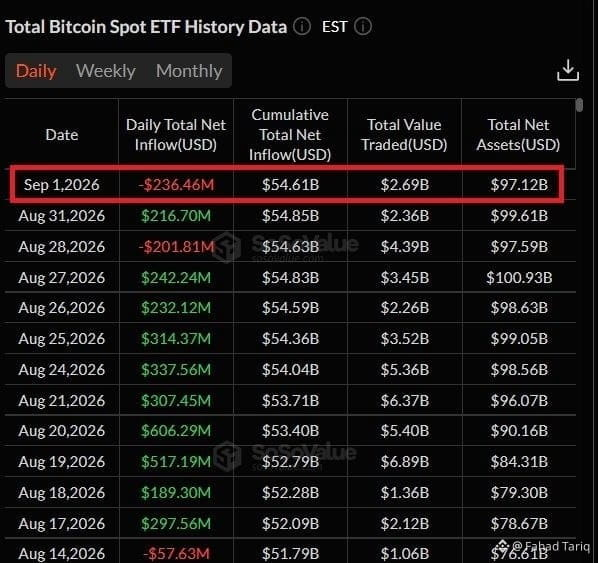
Task: Click Total Value Traded column header
Action: pyautogui.click(x=404, y=135)
